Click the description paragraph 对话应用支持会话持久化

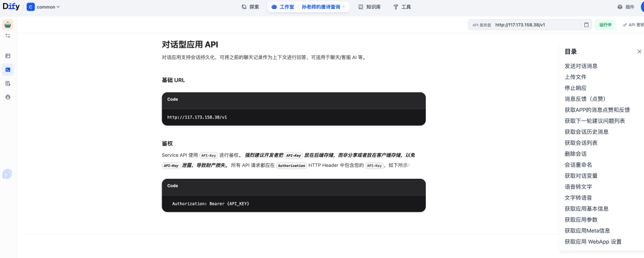coord(264,57)
